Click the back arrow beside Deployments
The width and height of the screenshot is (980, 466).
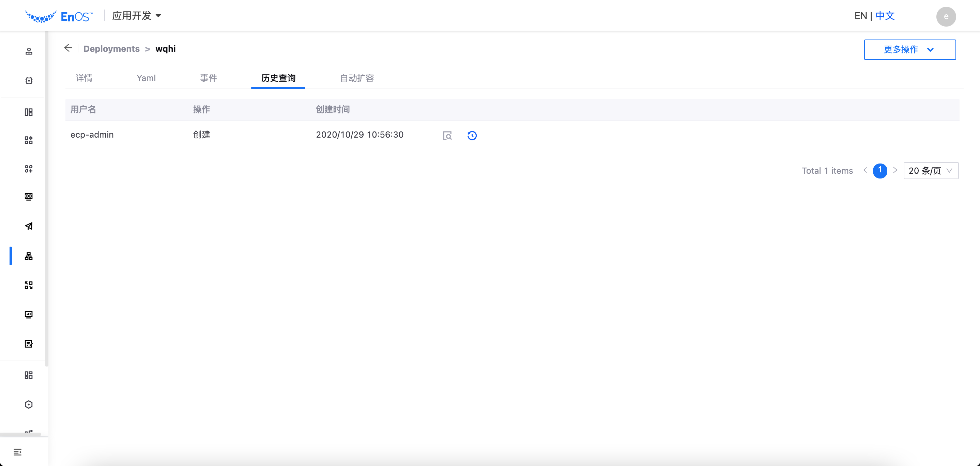coord(68,48)
